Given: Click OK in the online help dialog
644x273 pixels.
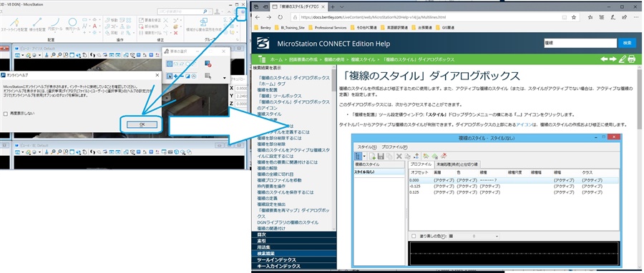Looking at the screenshot, I should point(142,124).
